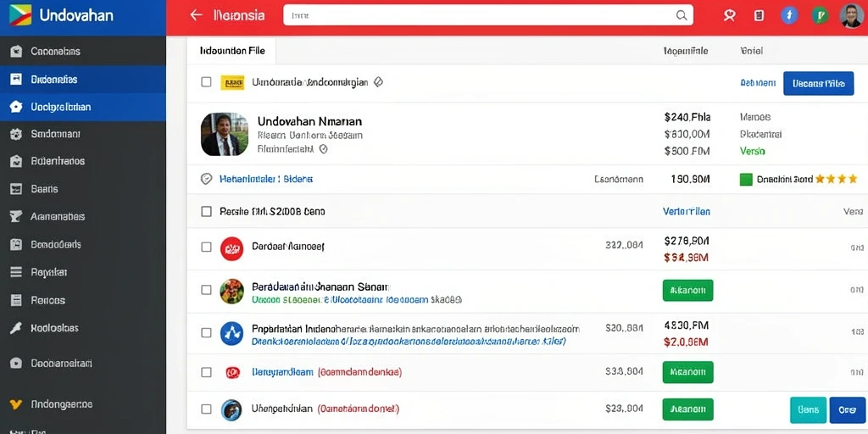Screen dimensions: 868x434
Task: Open the Hehanintaler I Sidens link
Action: (266, 180)
